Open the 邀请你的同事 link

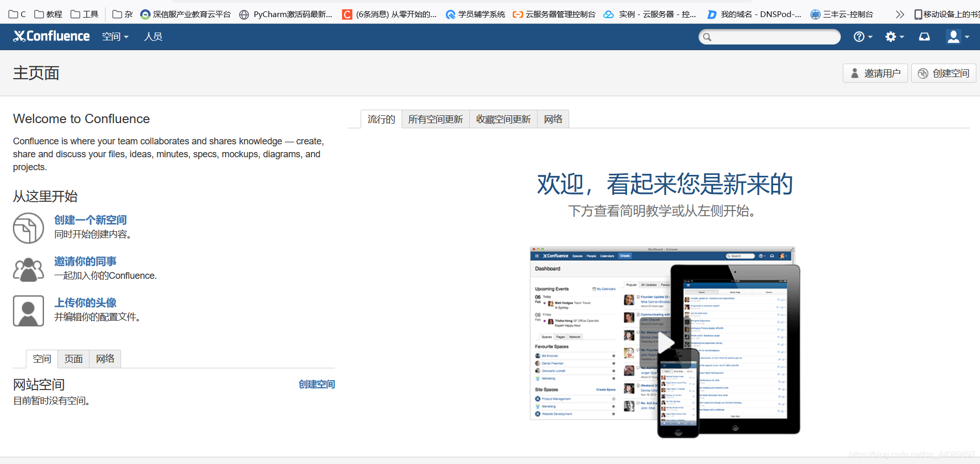85,261
